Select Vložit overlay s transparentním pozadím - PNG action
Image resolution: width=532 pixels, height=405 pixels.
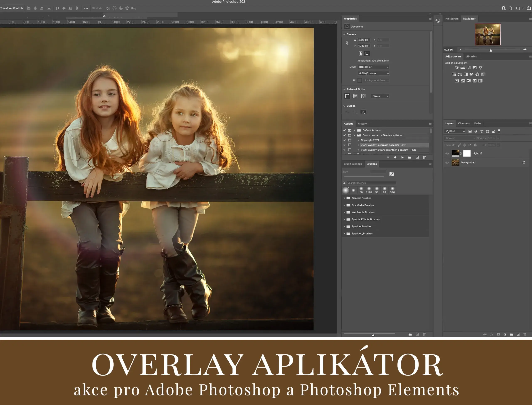(x=388, y=150)
